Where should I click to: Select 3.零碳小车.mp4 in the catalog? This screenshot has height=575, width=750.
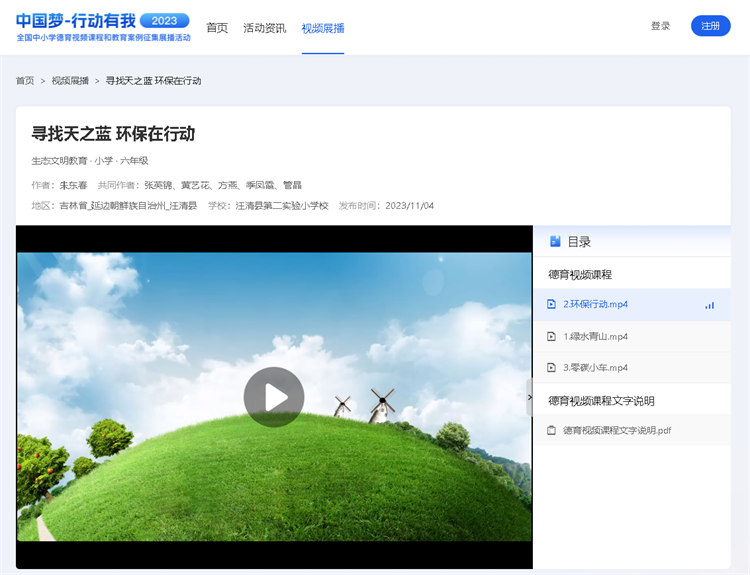(632, 367)
